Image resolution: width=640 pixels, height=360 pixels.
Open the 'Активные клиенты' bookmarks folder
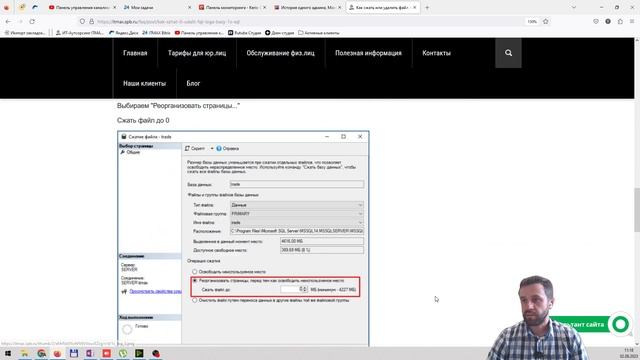(319, 33)
